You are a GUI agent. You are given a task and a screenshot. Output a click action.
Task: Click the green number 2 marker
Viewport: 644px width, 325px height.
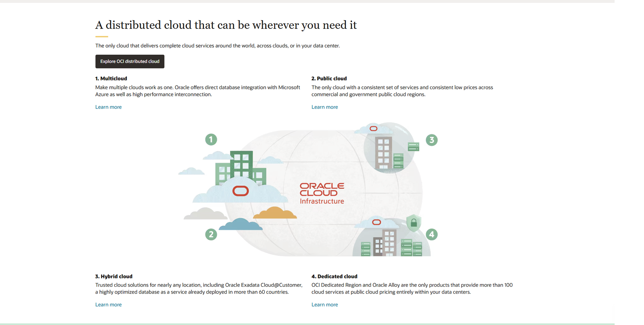[211, 234]
